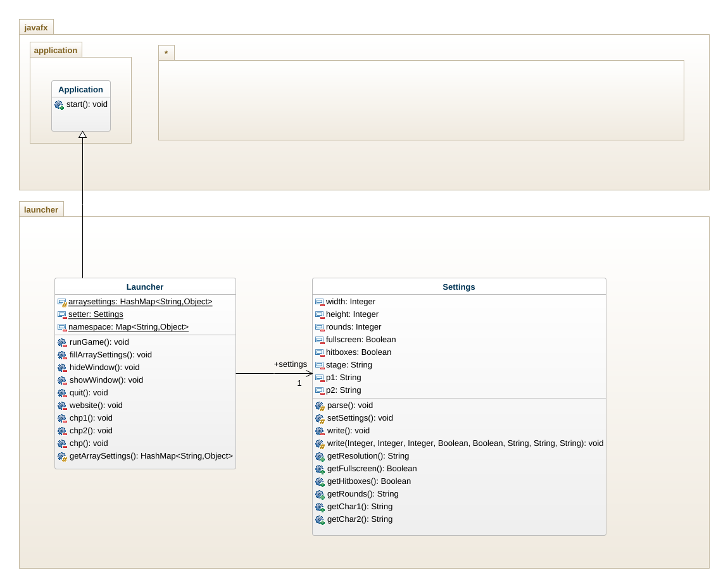728x587 pixels.
Task: Click the Application class name
Action: (81, 89)
